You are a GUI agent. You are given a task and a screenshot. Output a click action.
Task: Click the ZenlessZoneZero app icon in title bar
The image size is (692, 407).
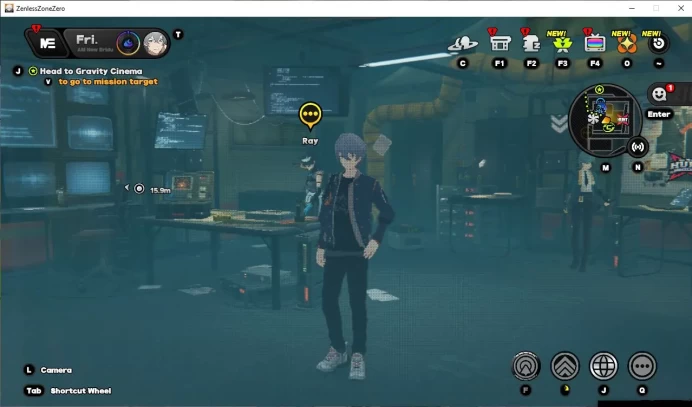coord(9,8)
